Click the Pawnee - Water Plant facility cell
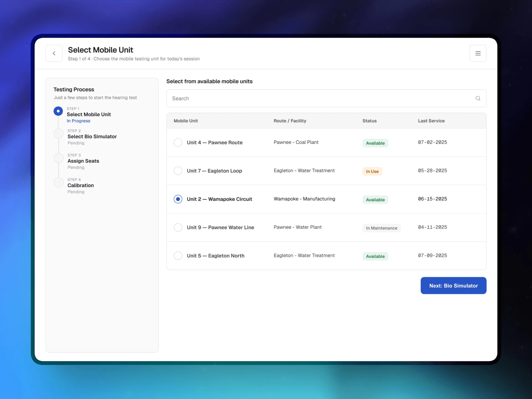 (x=298, y=227)
